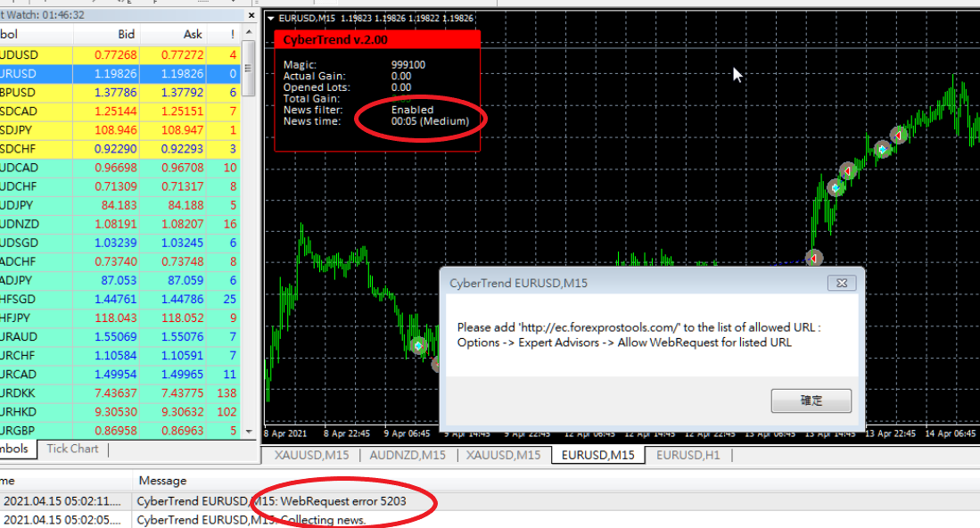Click the Magic value 999100
980x528 pixels.
(408, 65)
